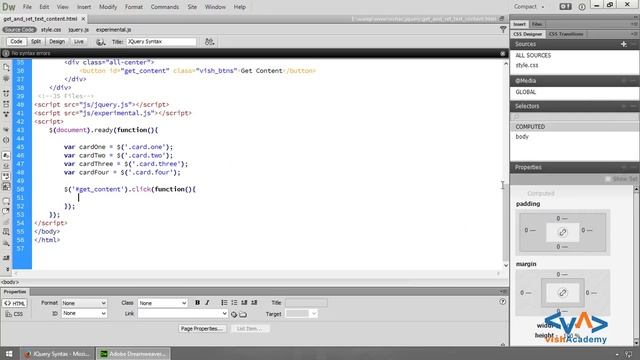Select the Insert panel tab
This screenshot has height=360, width=640.
pyautogui.click(x=520, y=24)
